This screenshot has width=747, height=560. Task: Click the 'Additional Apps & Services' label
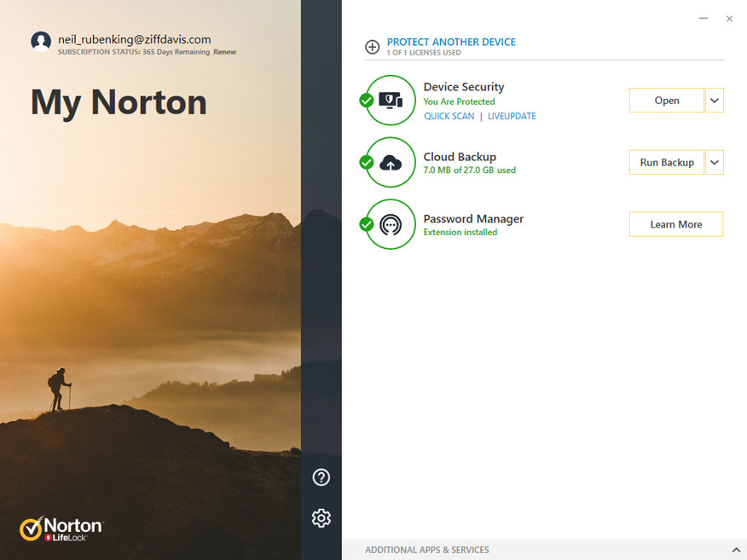coord(427,550)
